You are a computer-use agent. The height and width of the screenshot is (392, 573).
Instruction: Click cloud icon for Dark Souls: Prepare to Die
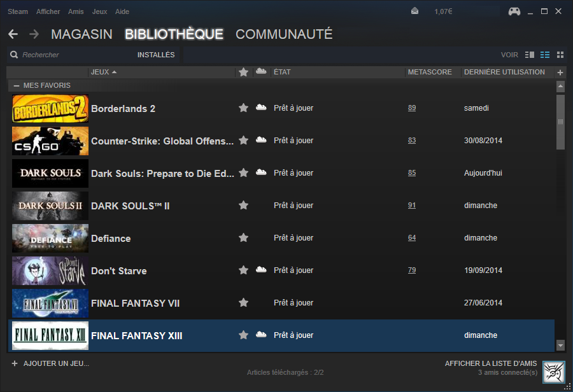(x=261, y=172)
